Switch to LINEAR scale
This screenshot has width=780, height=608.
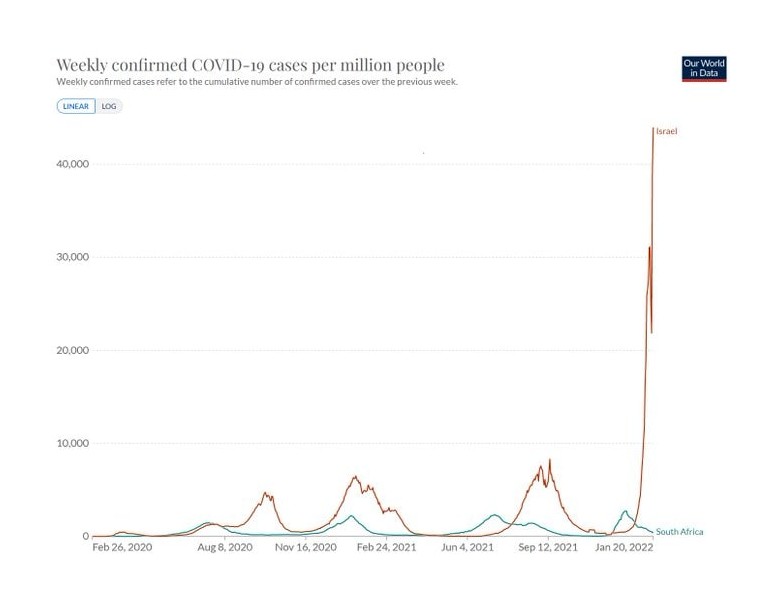pyautogui.click(x=76, y=106)
